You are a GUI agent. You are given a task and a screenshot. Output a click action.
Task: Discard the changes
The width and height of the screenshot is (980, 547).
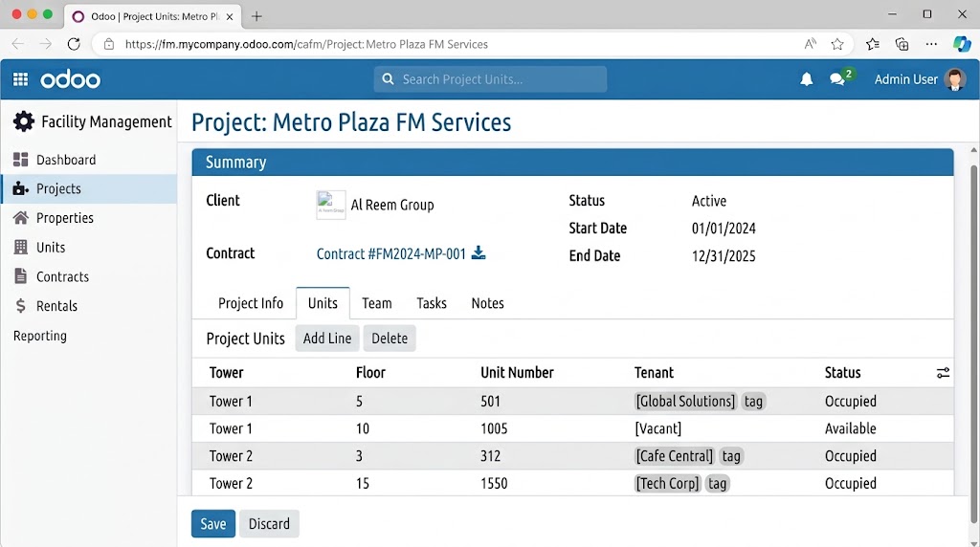coord(269,524)
